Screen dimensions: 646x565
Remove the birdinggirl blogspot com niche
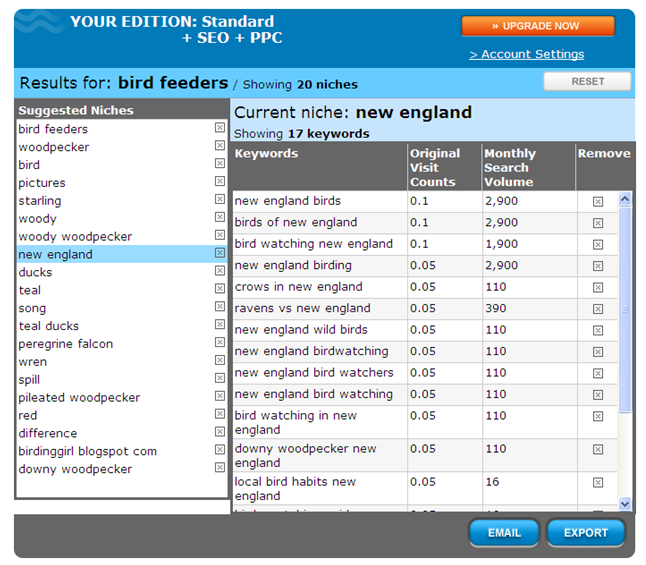220,450
